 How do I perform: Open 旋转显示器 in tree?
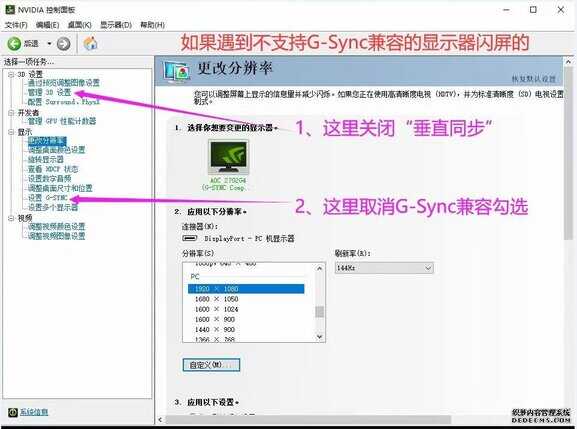tap(46, 159)
